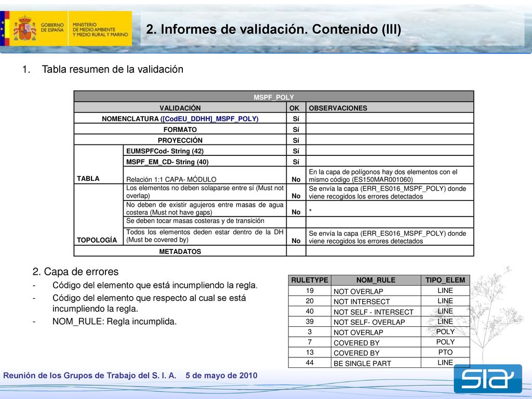The image size is (532, 399).
Task: Select the FORMATO row
Action: point(273,129)
